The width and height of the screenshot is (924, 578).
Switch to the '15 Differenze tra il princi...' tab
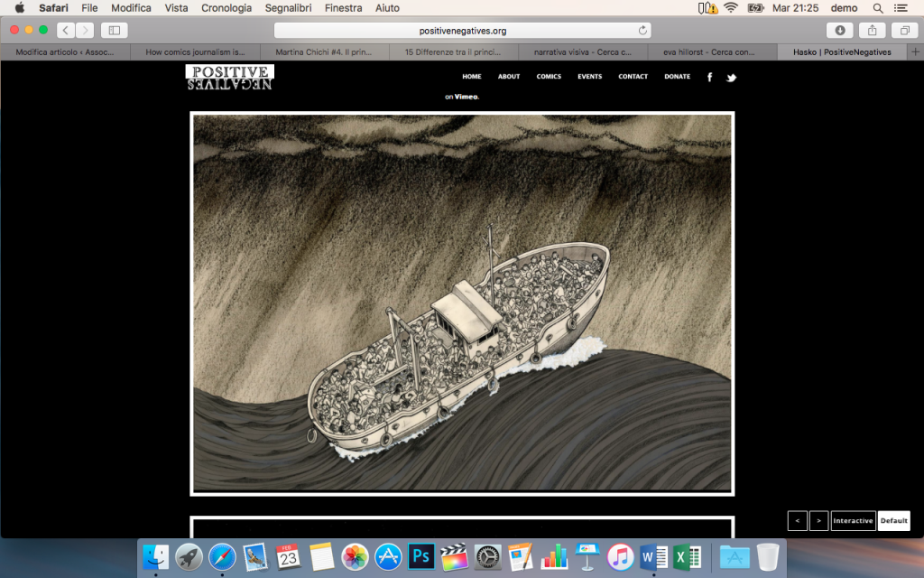click(454, 51)
